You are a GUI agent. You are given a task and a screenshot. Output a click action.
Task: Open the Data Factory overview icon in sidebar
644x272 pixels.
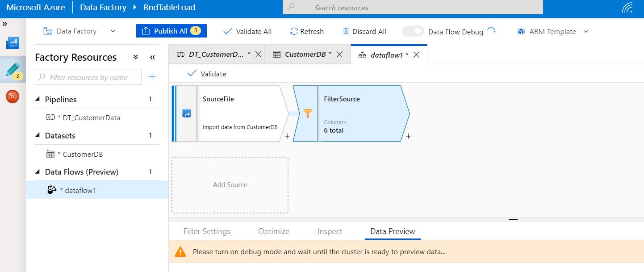13,44
